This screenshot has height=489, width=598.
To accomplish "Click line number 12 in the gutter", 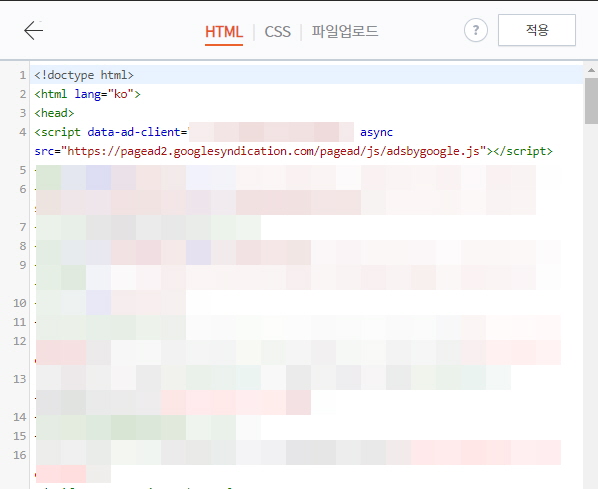I will (19, 341).
